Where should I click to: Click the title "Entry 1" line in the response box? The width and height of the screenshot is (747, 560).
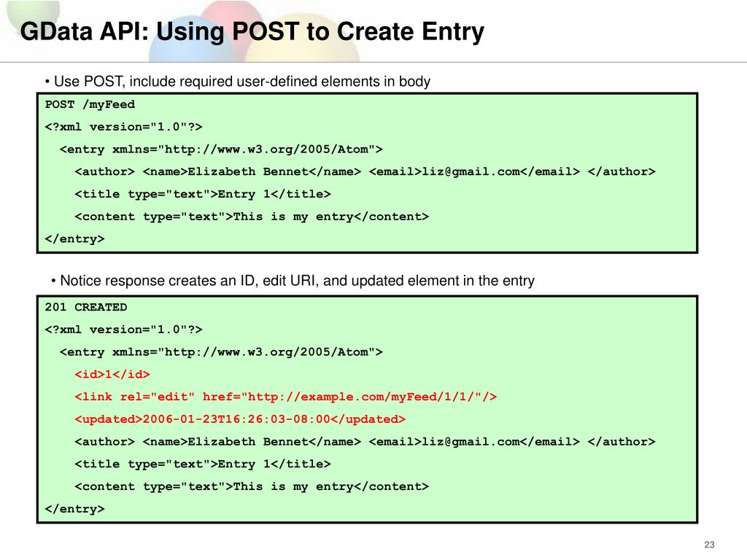203,464
